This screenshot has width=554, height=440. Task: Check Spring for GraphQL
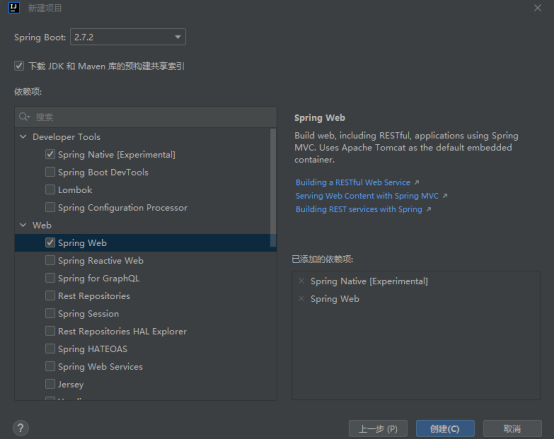(50, 278)
